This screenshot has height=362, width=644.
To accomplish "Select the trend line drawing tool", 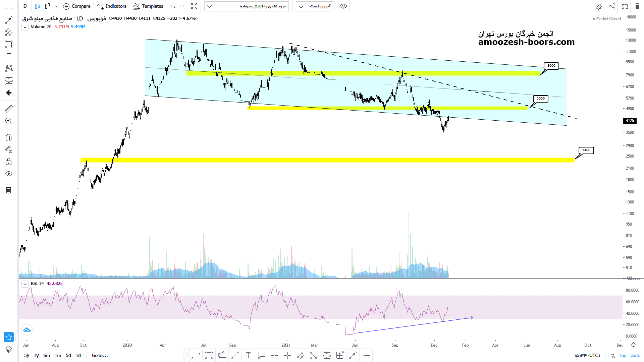I will [x=9, y=20].
